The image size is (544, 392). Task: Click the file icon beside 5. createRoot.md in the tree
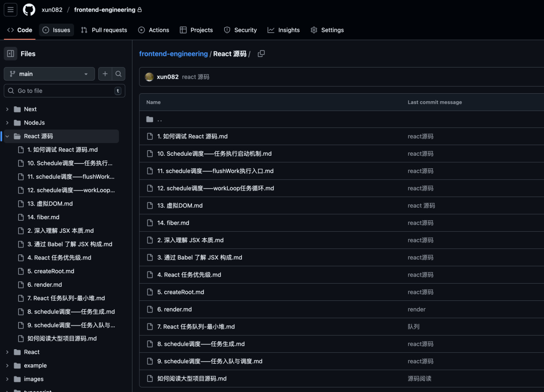click(21, 271)
